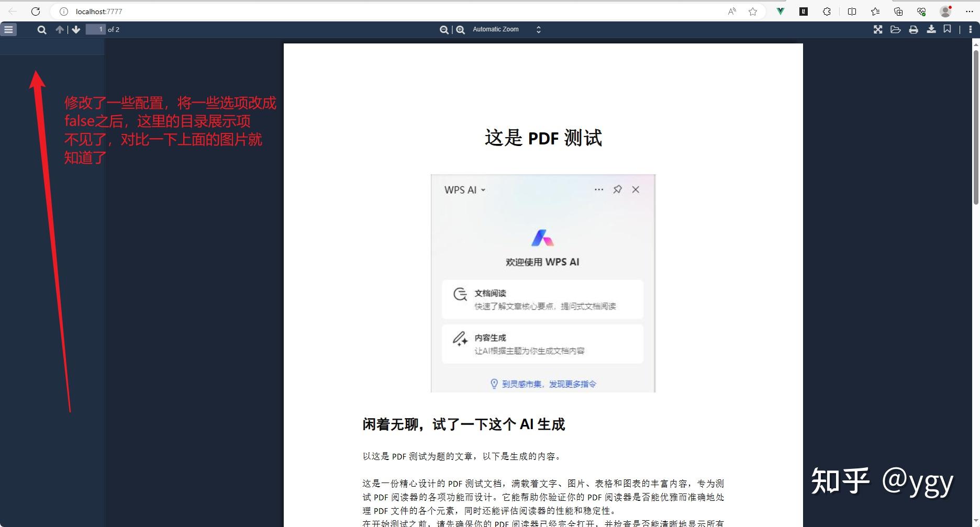Print the PDF document

pyautogui.click(x=913, y=29)
